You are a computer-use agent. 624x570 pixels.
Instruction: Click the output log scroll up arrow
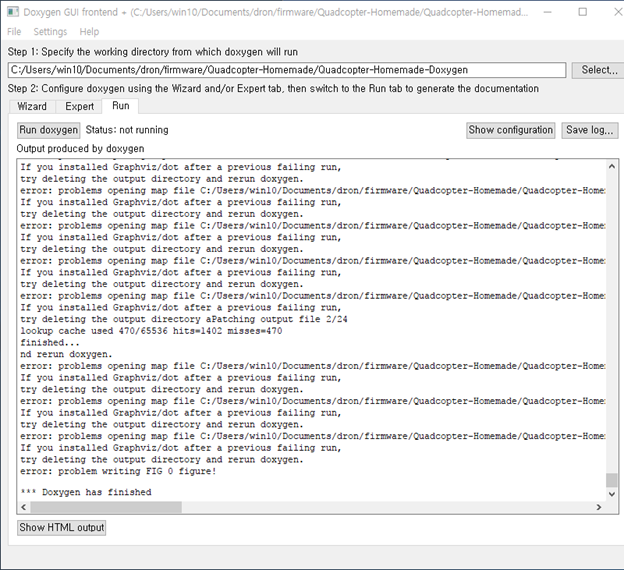[612, 167]
